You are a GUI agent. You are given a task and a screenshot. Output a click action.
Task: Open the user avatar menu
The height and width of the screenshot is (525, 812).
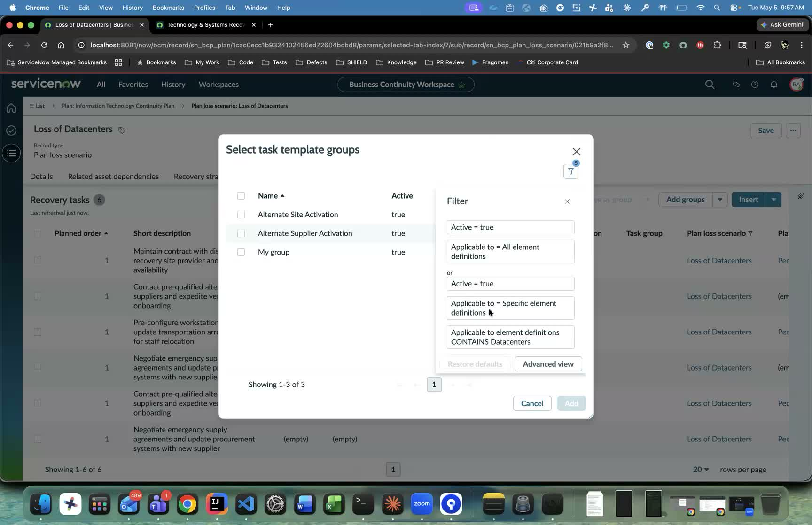tap(796, 85)
